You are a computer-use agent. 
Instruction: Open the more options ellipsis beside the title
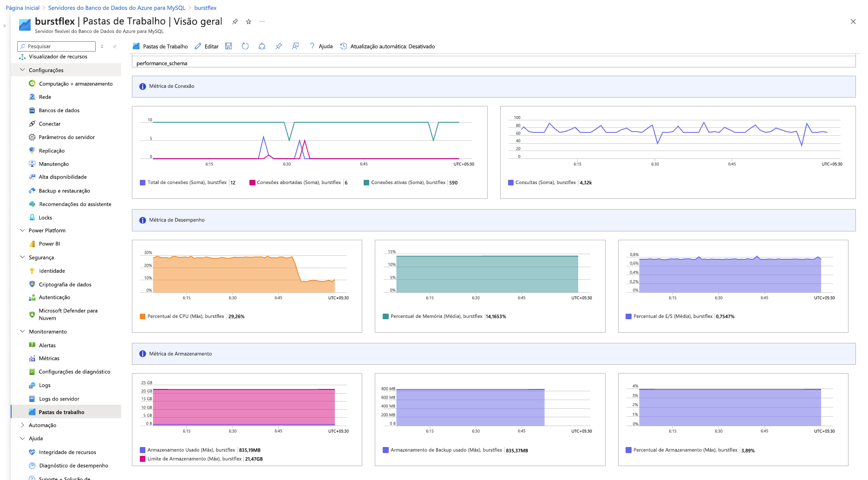262,22
